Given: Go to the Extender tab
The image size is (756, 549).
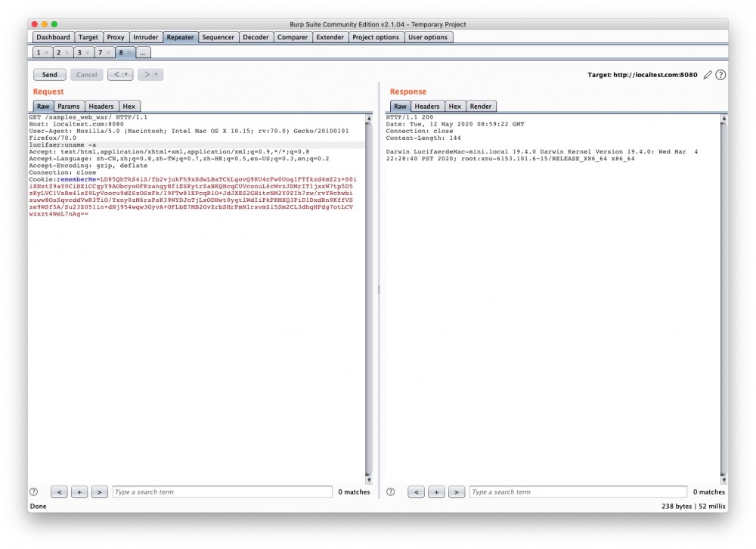Looking at the screenshot, I should point(330,37).
